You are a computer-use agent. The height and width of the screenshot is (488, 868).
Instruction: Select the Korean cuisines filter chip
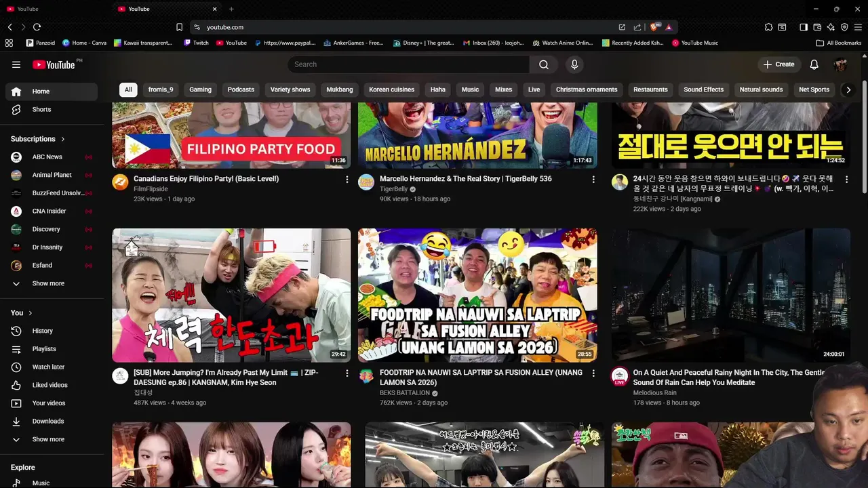coord(392,89)
